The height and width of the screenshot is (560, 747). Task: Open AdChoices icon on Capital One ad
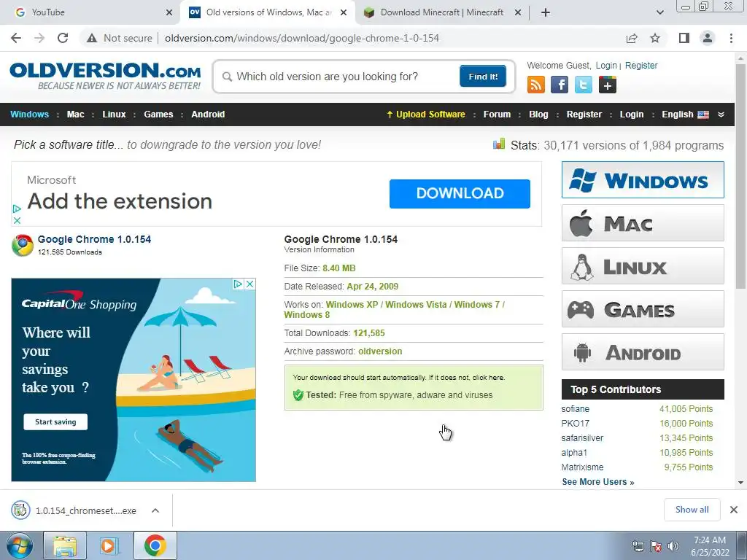pyautogui.click(x=238, y=284)
